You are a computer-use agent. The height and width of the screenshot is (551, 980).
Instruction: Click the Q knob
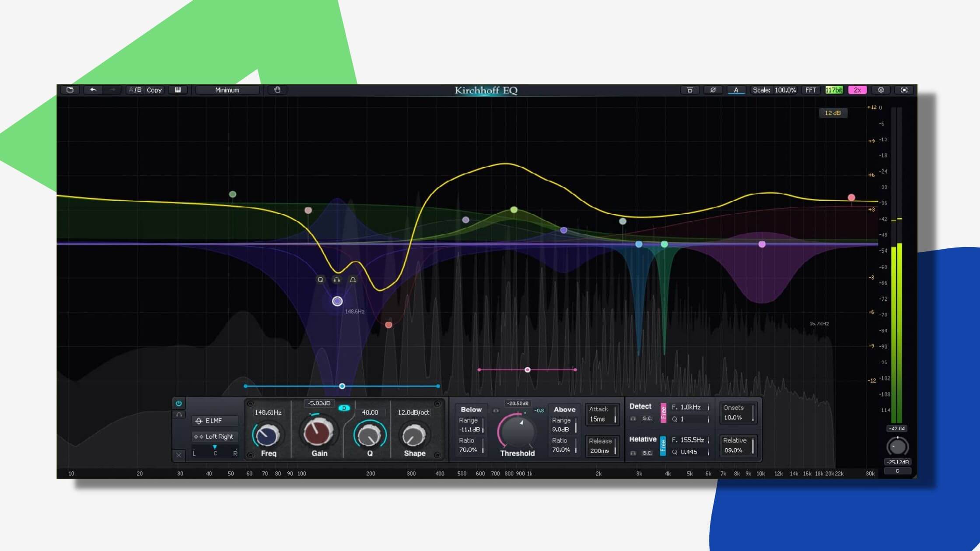(x=370, y=435)
